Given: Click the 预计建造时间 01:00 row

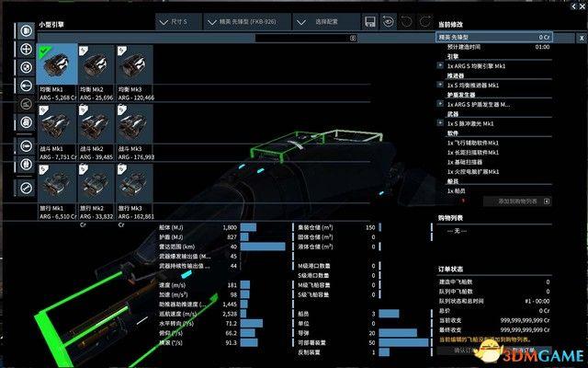Looking at the screenshot, I should tap(498, 47).
